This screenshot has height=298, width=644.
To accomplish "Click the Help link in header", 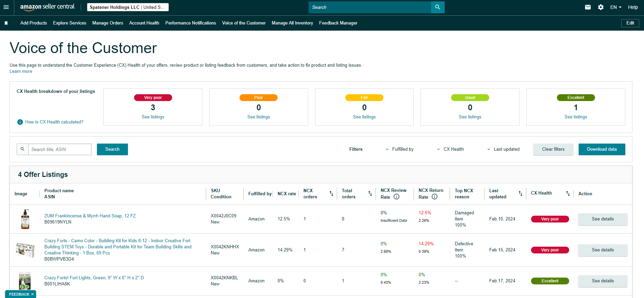I will click(633, 7).
